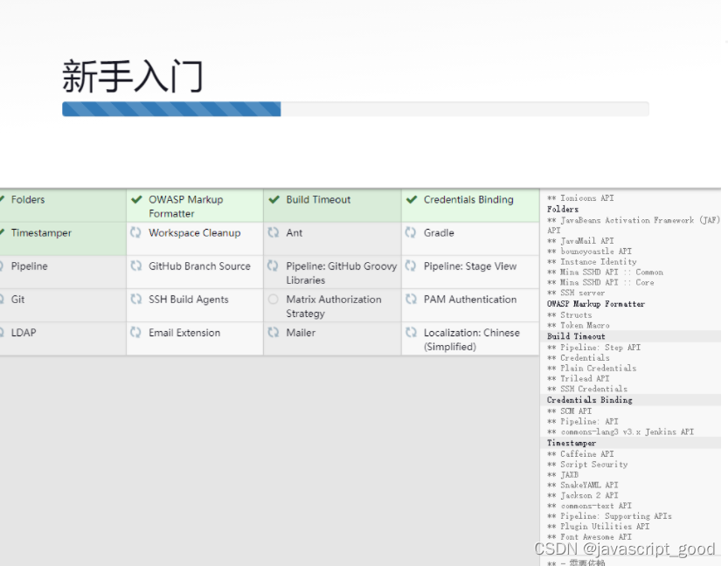
Task: Click Timestamper heading in install log
Action: pyautogui.click(x=572, y=443)
